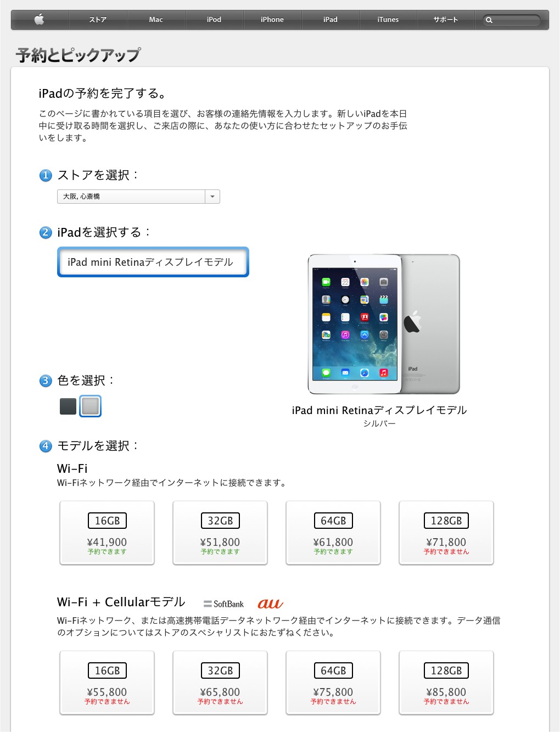Select Wi-Fi 32GB model at ¥51,800
560x732 pixels.
pos(220,533)
